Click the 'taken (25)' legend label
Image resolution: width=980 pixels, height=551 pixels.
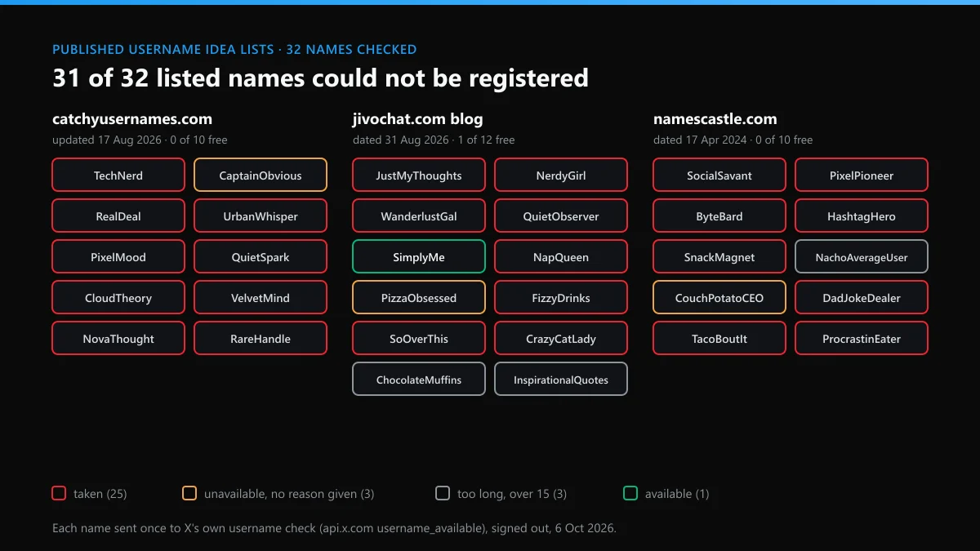(x=100, y=494)
